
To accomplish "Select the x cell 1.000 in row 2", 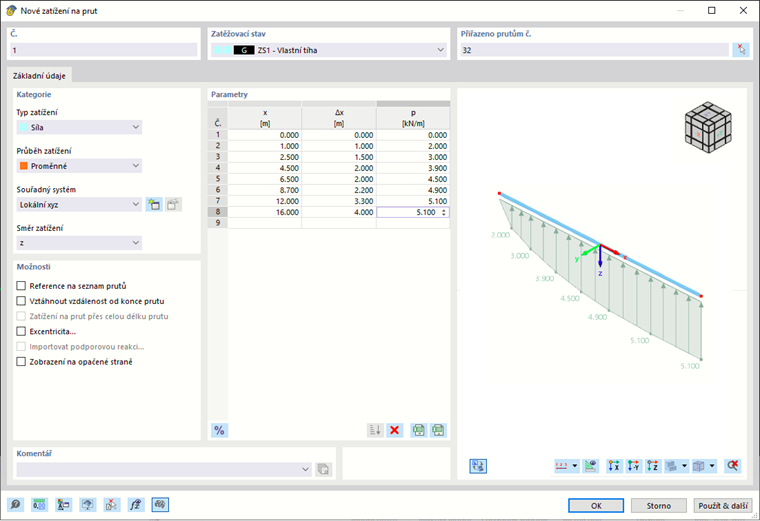I will (265, 146).
